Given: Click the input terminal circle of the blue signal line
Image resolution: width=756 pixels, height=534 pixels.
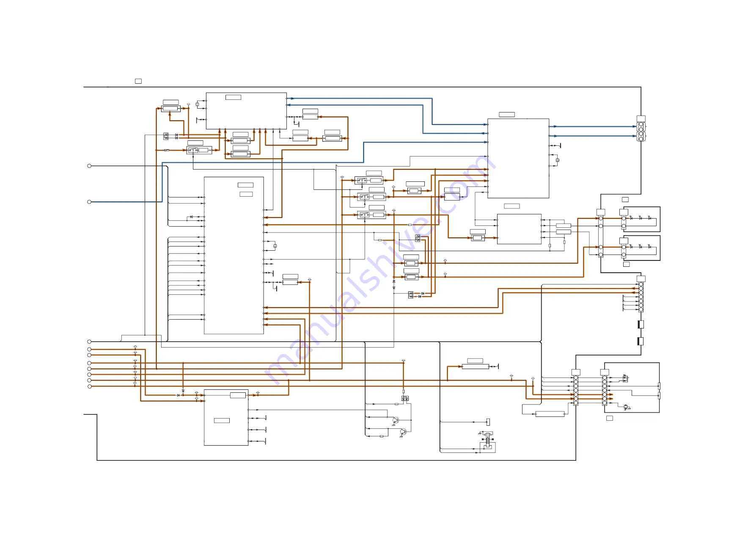Looking at the screenshot, I should click(89, 202).
